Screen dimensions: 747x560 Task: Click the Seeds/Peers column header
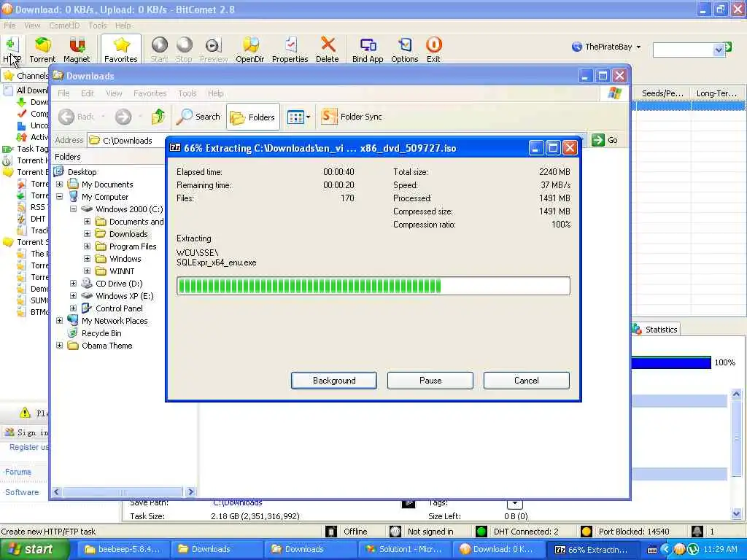pyautogui.click(x=662, y=93)
